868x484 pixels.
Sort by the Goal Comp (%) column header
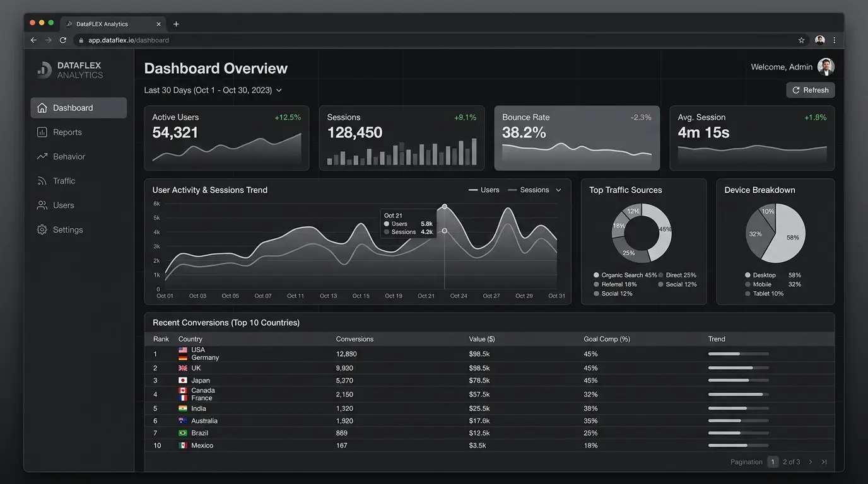tap(607, 339)
